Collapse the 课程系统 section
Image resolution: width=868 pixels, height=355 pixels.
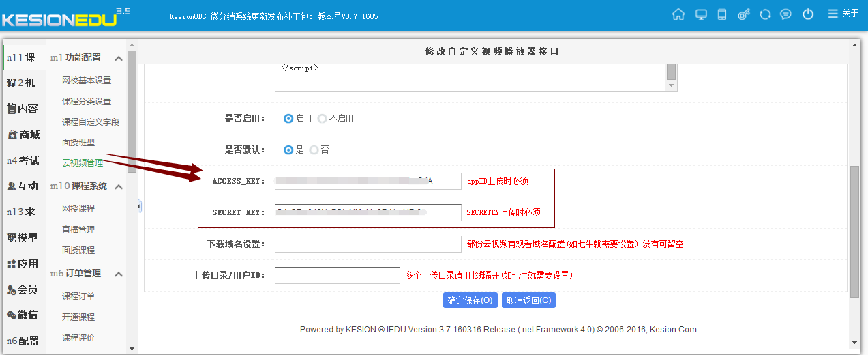pos(119,186)
